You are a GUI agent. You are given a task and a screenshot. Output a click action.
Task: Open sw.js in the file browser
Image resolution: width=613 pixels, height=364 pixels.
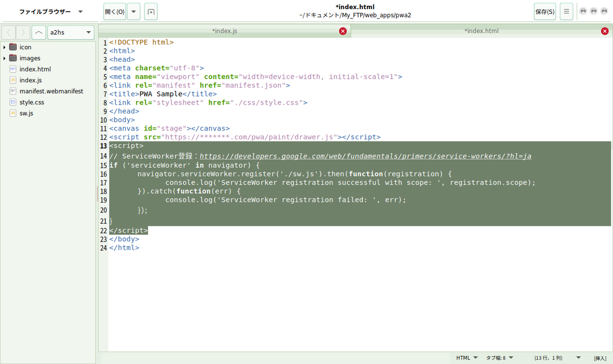[x=26, y=113]
